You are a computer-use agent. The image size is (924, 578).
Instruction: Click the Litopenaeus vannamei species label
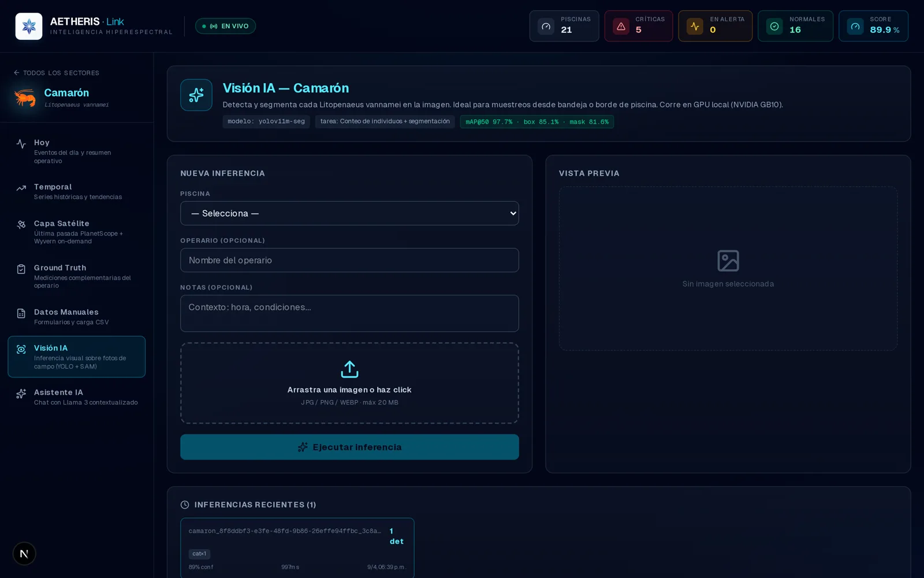click(77, 105)
